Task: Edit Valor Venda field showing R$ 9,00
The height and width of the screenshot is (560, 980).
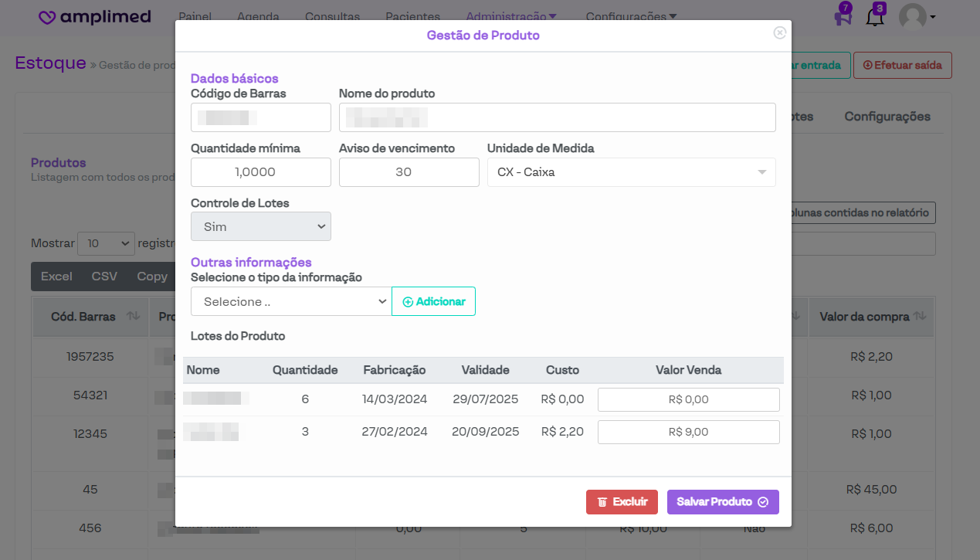Action: pyautogui.click(x=688, y=433)
